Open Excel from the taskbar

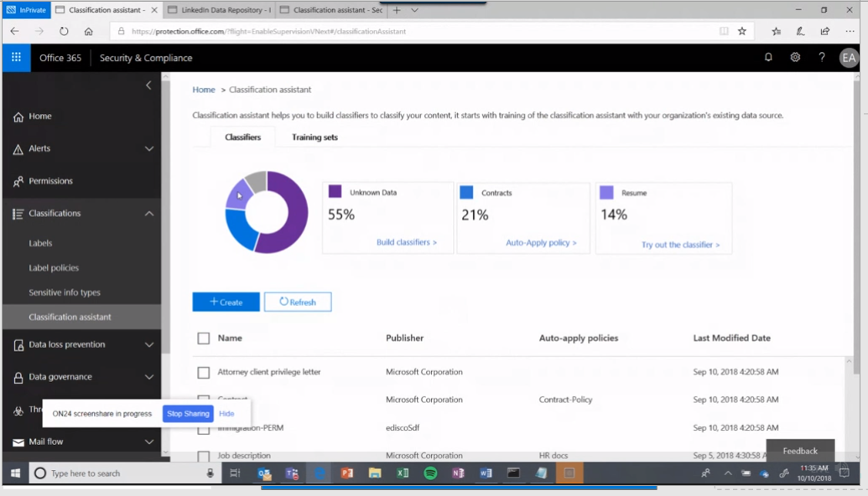tap(403, 473)
